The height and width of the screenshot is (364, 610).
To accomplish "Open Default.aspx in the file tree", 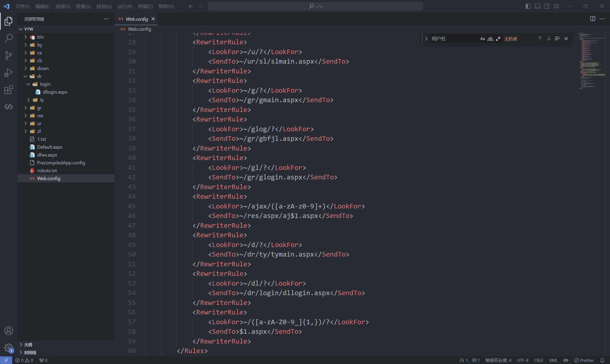I will click(x=66, y=147).
